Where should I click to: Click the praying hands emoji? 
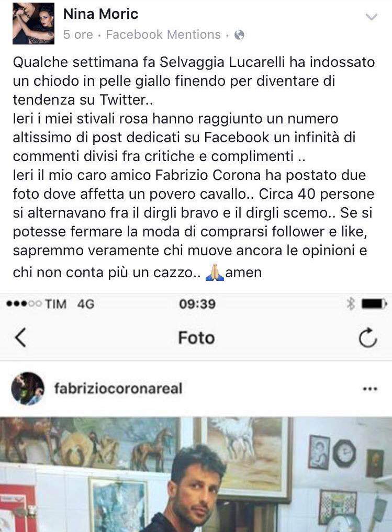click(x=215, y=273)
